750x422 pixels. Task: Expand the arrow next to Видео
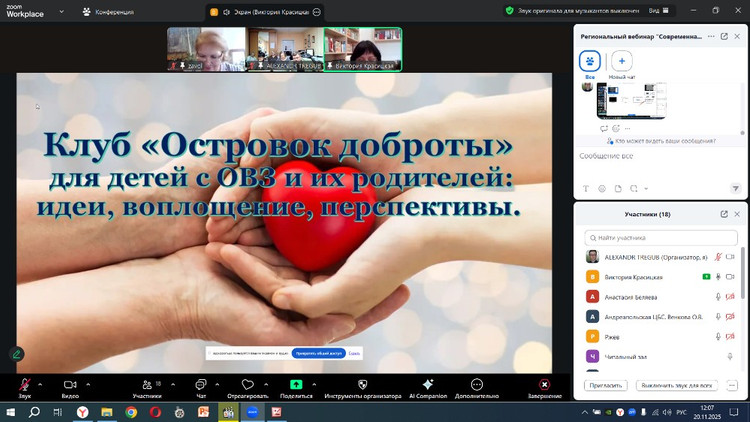click(x=88, y=383)
